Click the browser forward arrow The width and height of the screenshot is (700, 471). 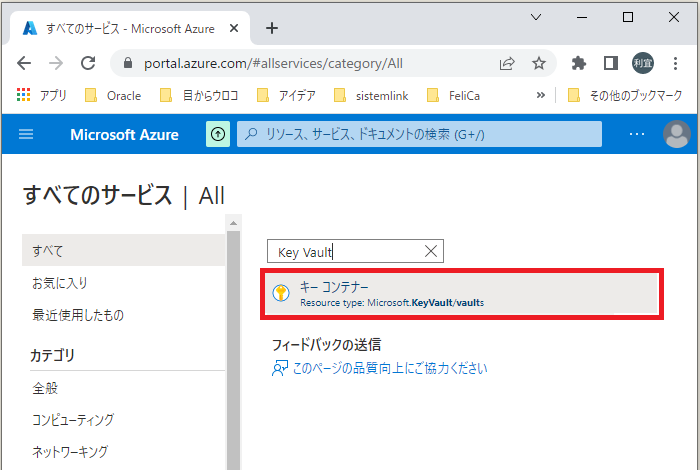pos(56,63)
